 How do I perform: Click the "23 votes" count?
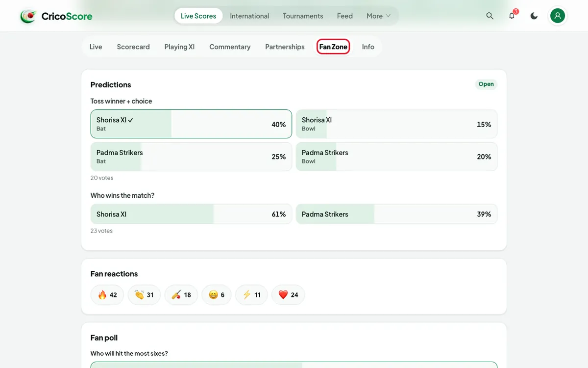[101, 231]
